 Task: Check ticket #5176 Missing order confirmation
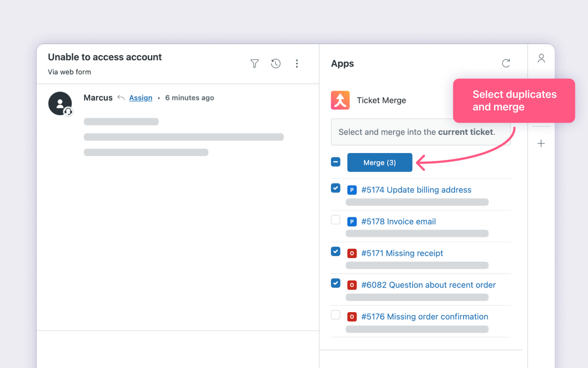point(336,315)
